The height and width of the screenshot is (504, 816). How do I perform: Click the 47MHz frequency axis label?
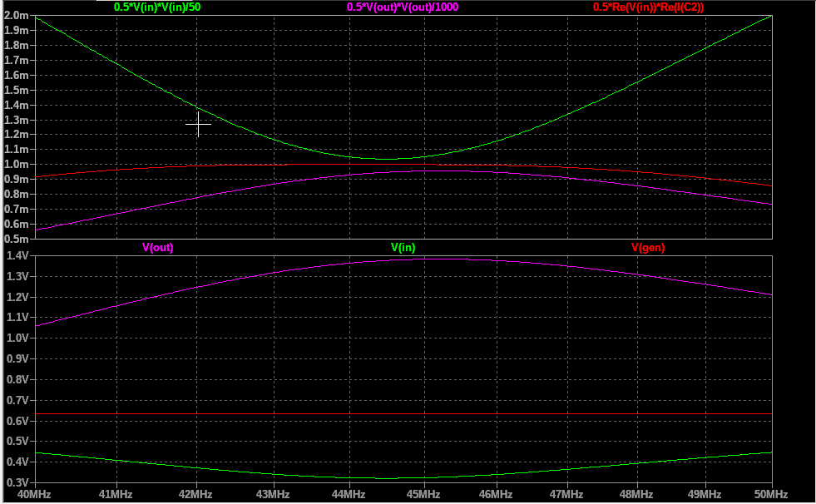566,495
